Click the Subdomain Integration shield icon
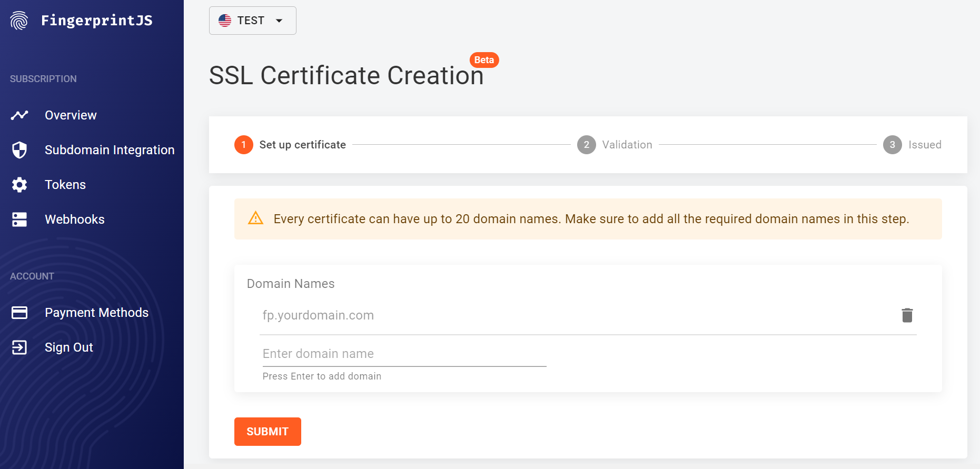980x469 pixels. tap(19, 150)
